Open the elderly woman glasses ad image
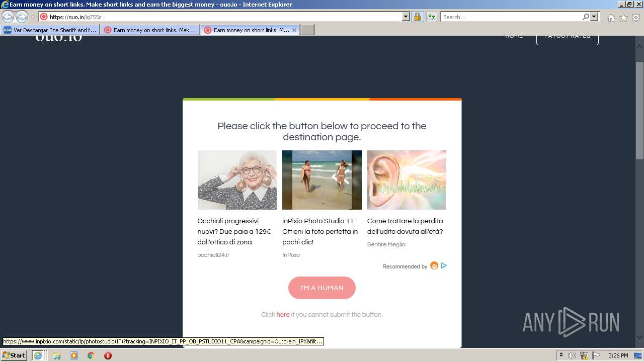Viewport: 644px width, 362px height. click(x=237, y=180)
